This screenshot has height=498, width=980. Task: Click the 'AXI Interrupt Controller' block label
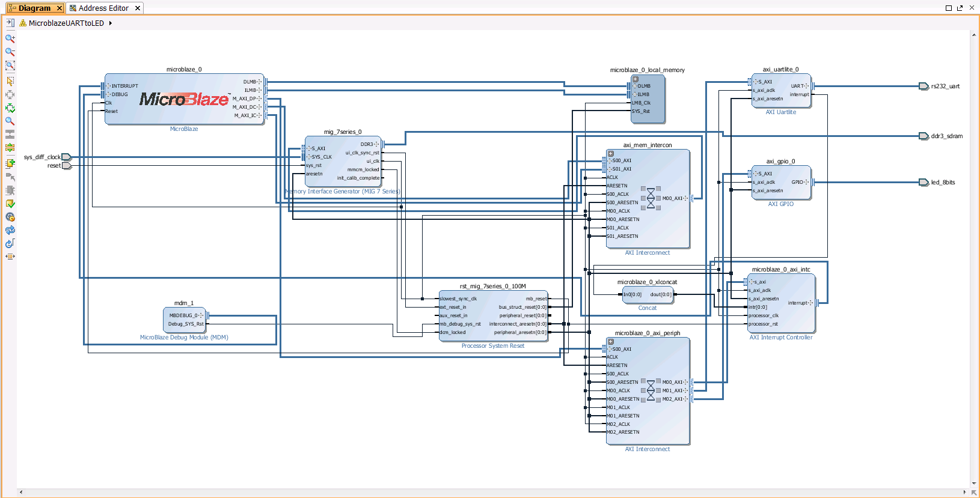(781, 338)
